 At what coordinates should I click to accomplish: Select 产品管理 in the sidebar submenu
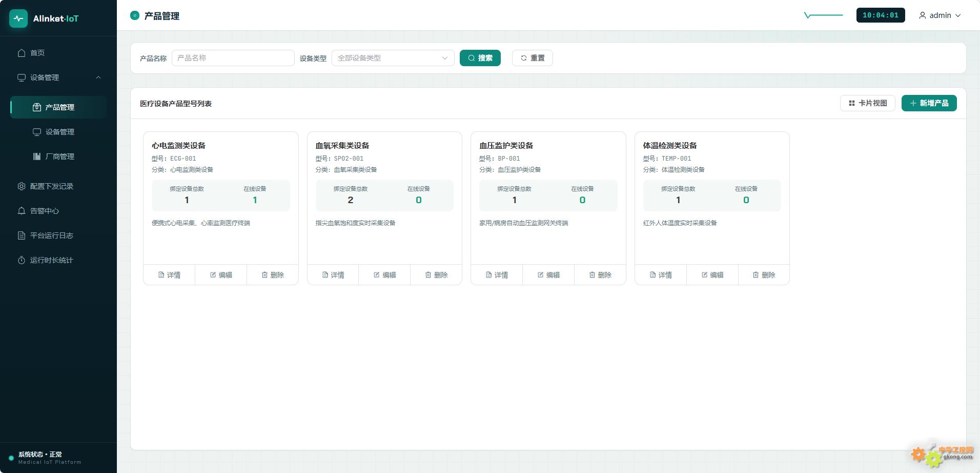point(58,107)
